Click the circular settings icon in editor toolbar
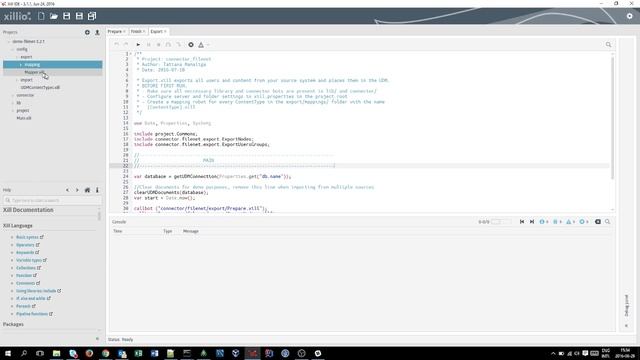This screenshot has width=640, height=360. pos(191,44)
